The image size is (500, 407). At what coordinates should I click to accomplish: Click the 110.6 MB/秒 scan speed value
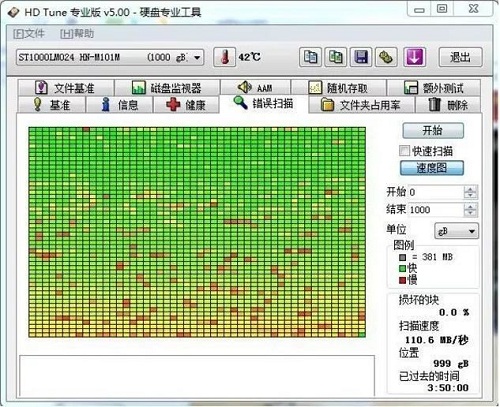436,340
